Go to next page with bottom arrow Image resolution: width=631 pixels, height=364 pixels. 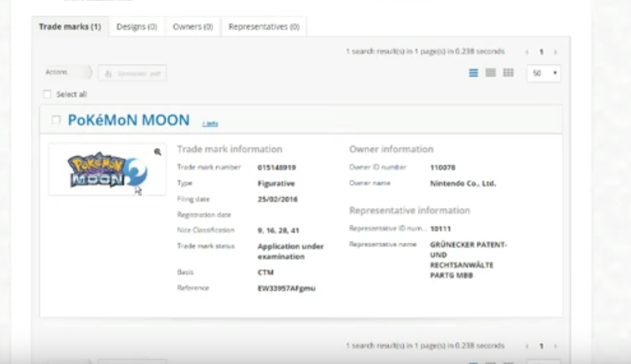click(x=556, y=346)
